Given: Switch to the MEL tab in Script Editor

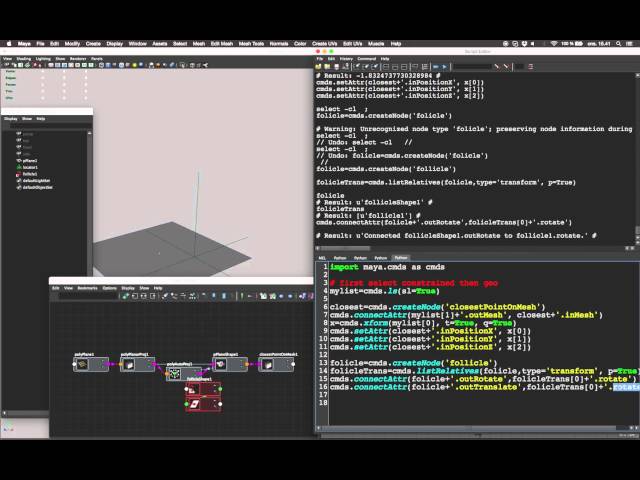Looking at the screenshot, I should [x=322, y=258].
